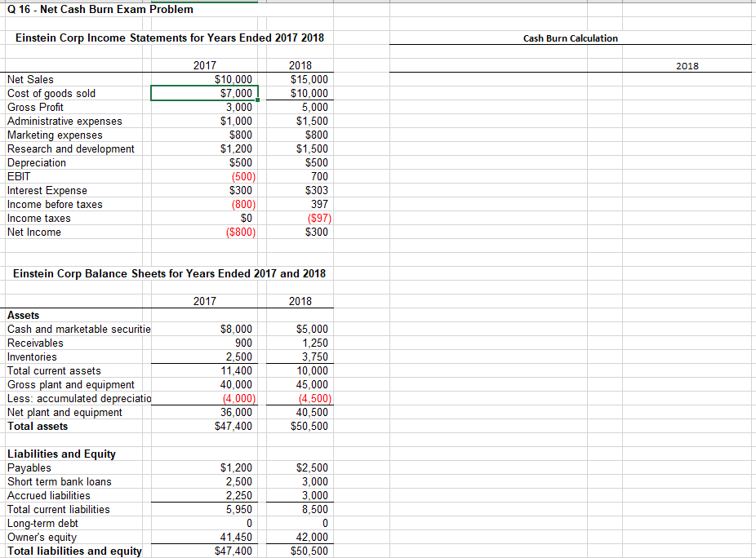
Task: Click the 'Cost of goods sold' label
Action: pos(51,94)
